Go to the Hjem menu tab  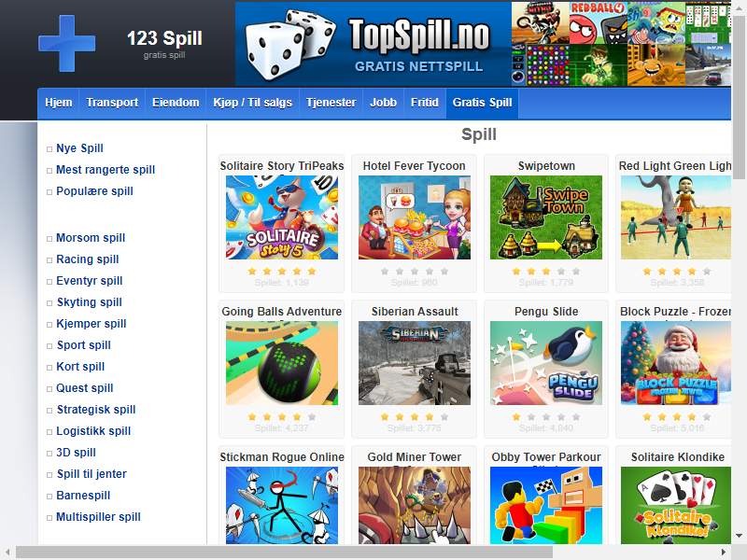click(x=59, y=103)
